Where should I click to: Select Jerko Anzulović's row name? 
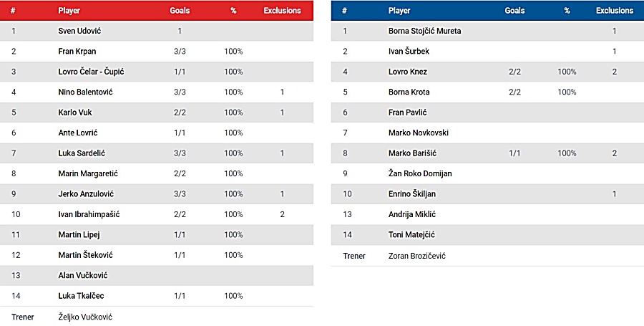[86, 194]
